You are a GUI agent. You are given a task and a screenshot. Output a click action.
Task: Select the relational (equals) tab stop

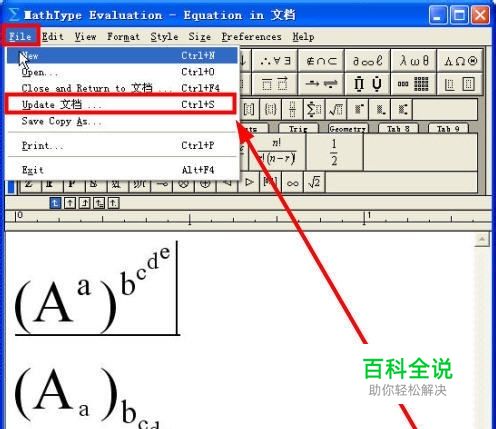tap(99, 203)
